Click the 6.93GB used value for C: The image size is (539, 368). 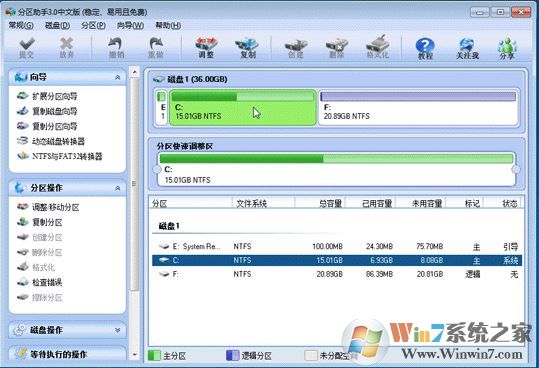click(381, 260)
